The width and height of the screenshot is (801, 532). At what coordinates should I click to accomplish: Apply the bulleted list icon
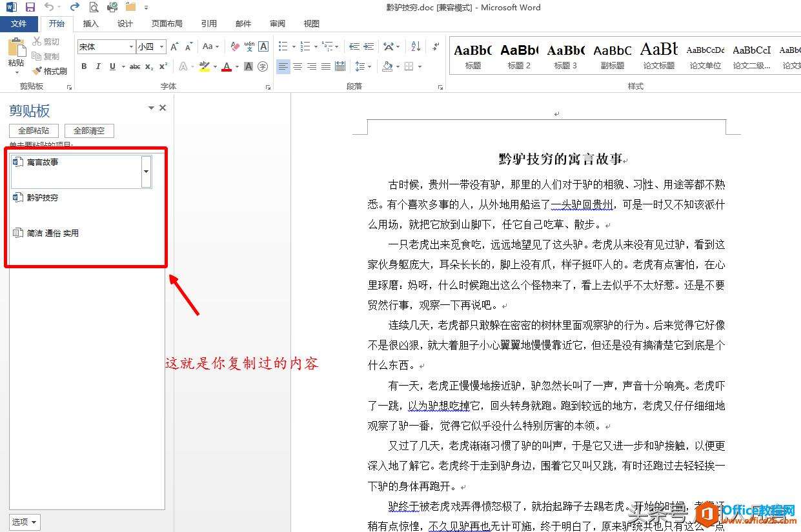283,46
